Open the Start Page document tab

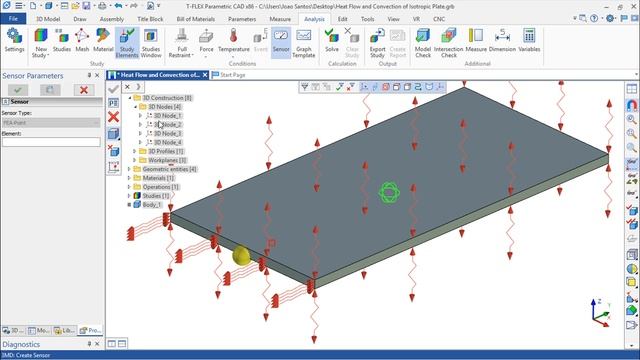pos(229,75)
